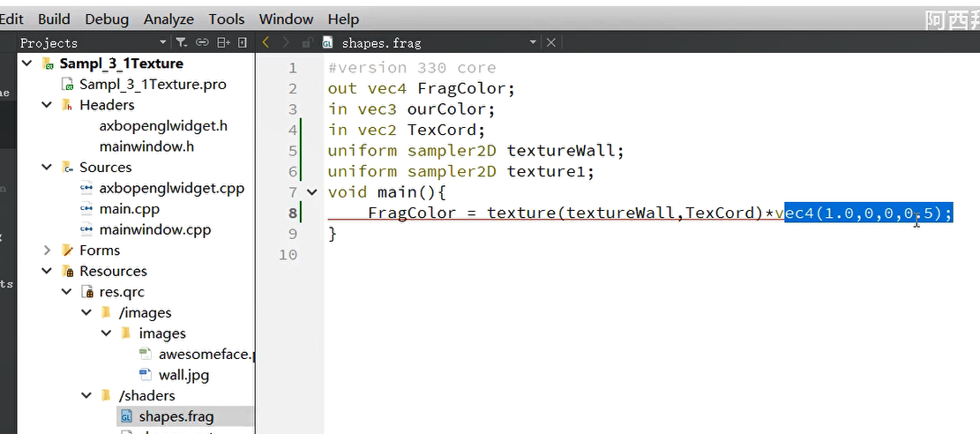980x434 pixels.
Task: Click the filter tree icon in Projects panel
Action: click(181, 42)
